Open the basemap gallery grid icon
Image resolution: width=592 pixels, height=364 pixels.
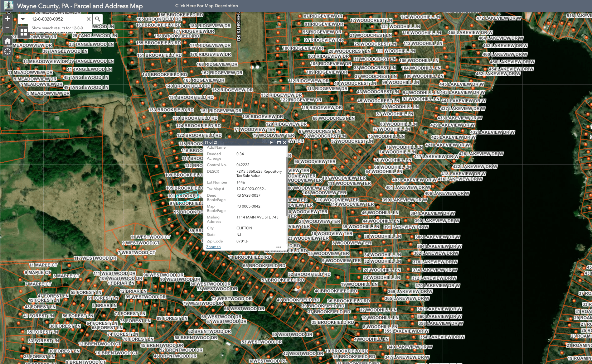pyautogui.click(x=23, y=32)
